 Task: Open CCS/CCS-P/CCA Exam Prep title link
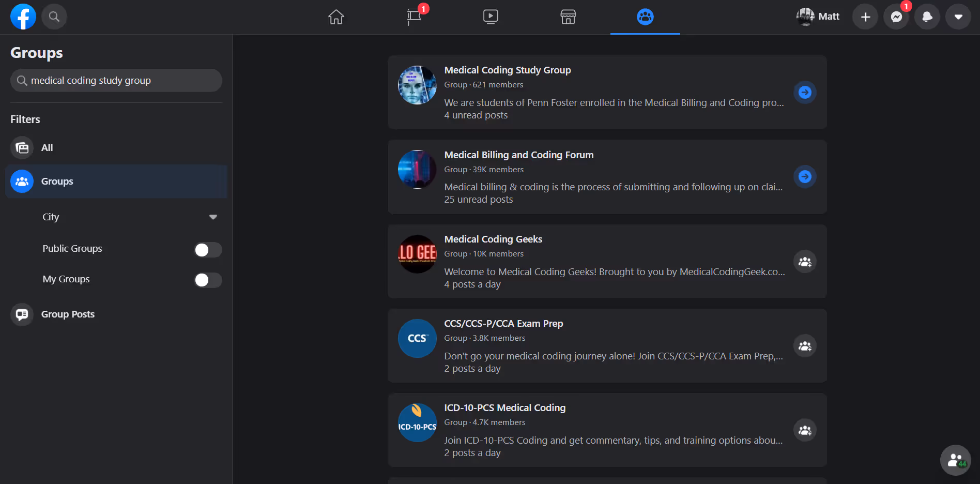[x=503, y=324]
